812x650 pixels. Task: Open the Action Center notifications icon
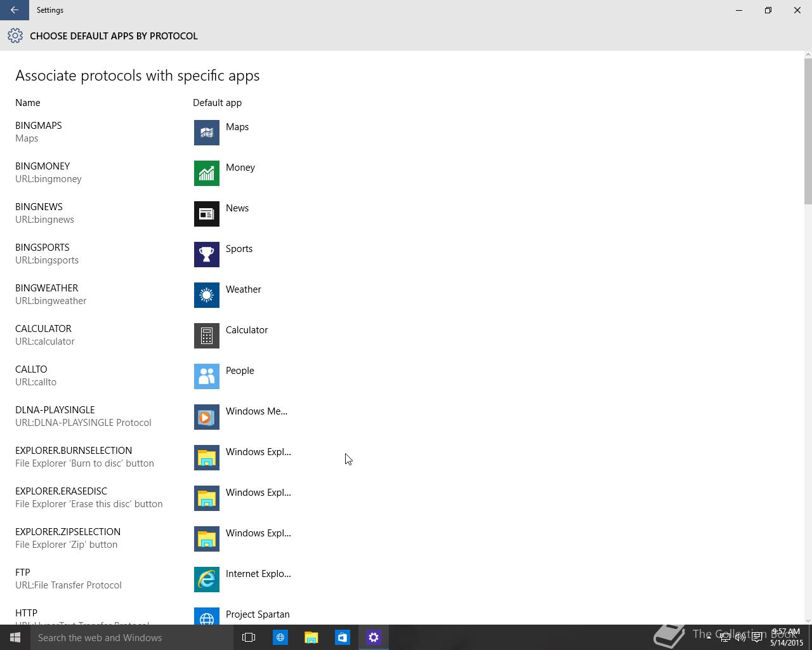point(757,637)
